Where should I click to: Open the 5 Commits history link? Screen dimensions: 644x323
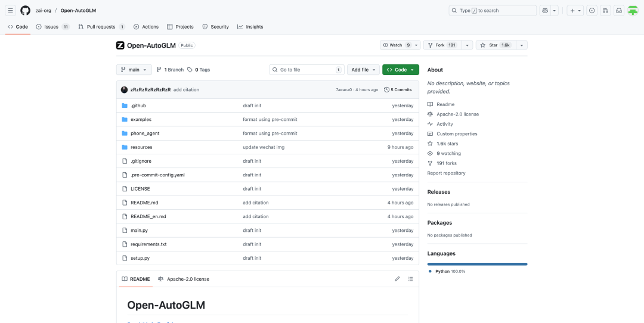click(398, 90)
